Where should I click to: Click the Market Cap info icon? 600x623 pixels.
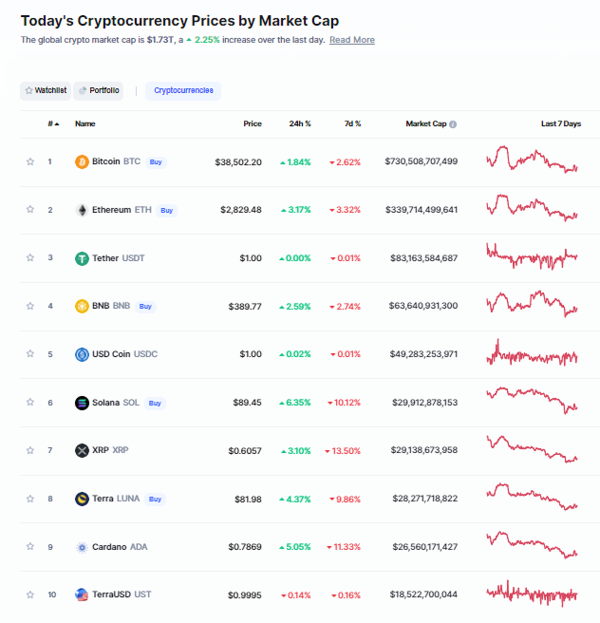point(453,124)
